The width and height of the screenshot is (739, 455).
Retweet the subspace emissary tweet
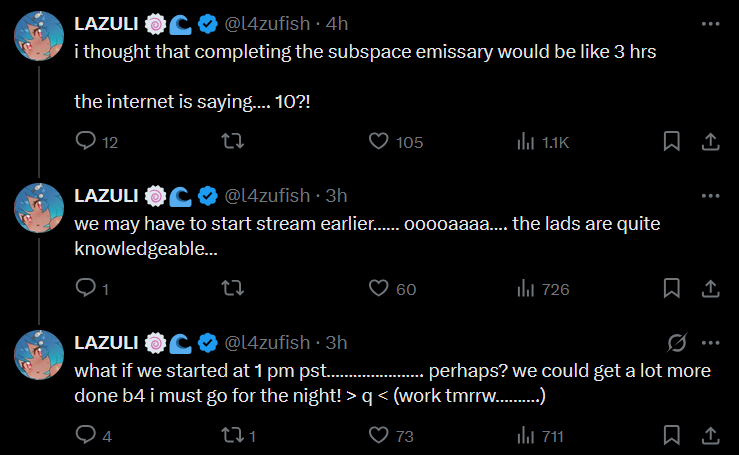pos(228,142)
